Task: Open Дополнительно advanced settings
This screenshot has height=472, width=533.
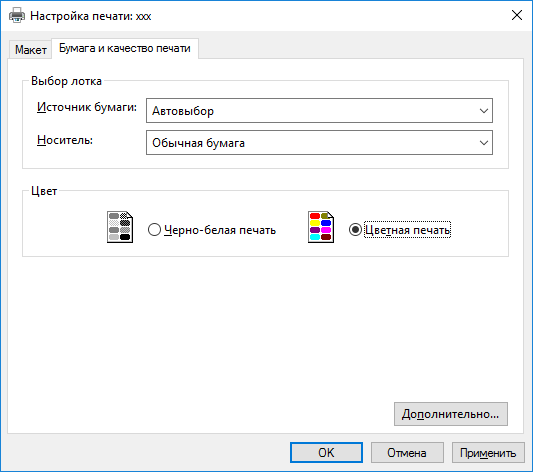Action: coord(451,414)
